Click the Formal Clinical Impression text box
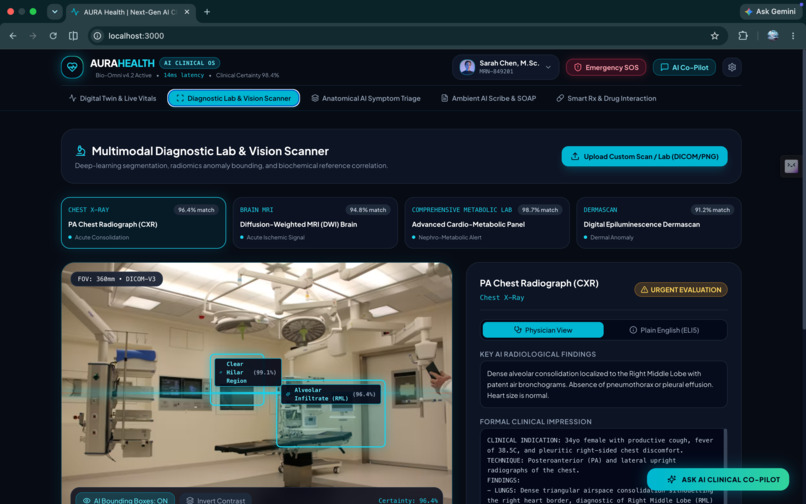Image resolution: width=806 pixels, height=504 pixels. coord(603,466)
